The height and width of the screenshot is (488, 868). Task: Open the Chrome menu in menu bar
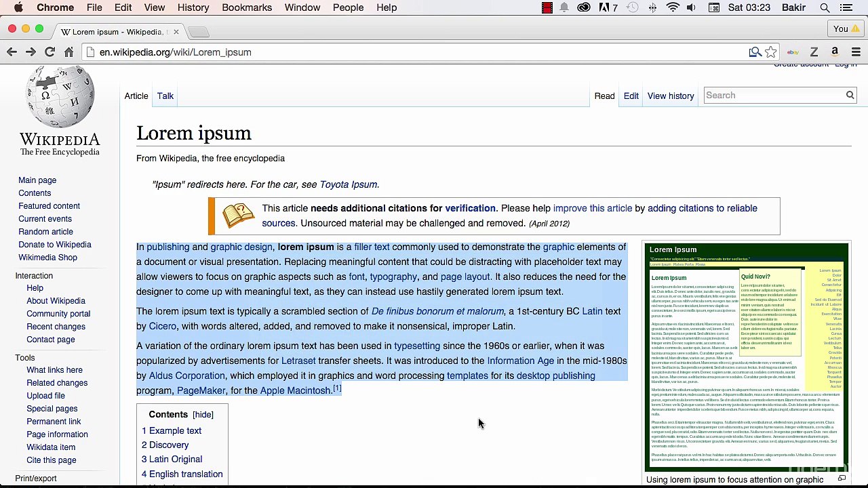click(x=55, y=7)
